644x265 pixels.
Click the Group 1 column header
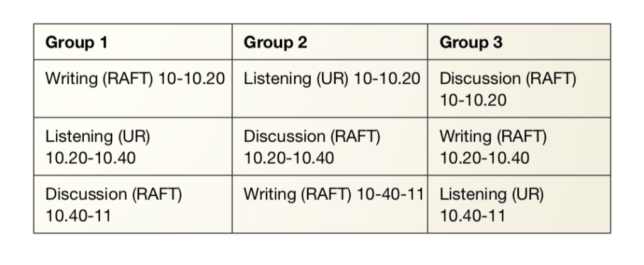[76, 43]
